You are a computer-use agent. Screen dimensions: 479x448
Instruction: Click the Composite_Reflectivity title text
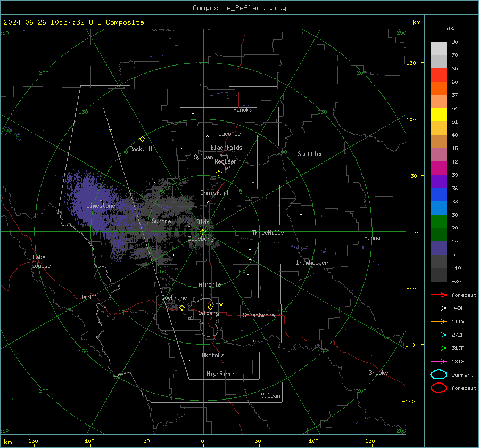coord(239,8)
